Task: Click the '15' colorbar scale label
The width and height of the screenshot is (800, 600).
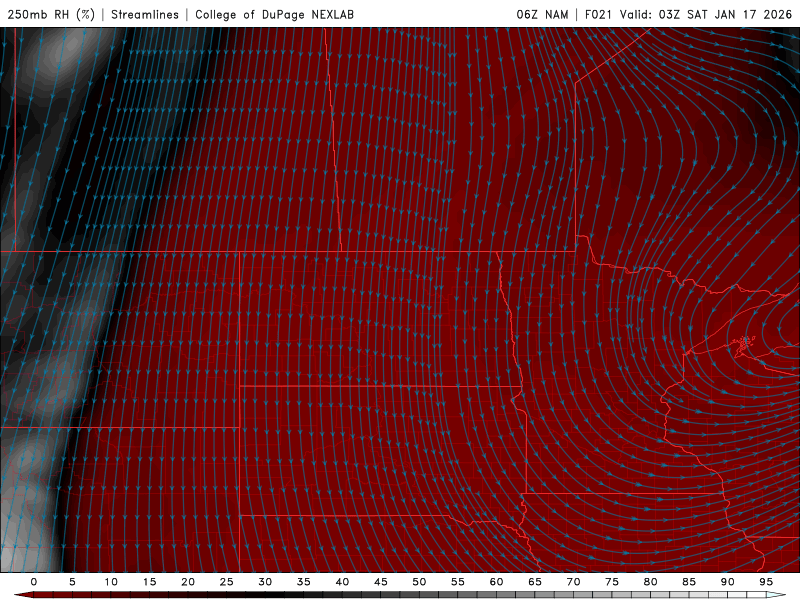Action: 149,582
